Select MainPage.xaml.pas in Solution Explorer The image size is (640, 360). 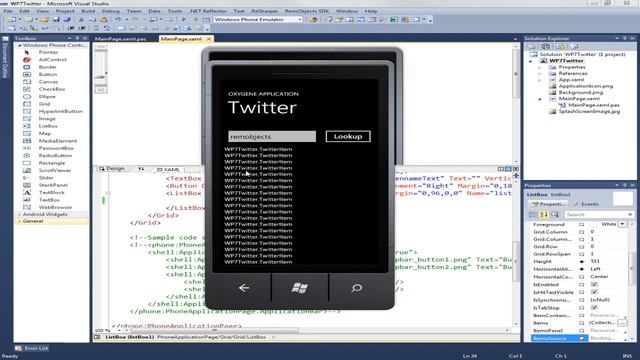click(x=590, y=105)
